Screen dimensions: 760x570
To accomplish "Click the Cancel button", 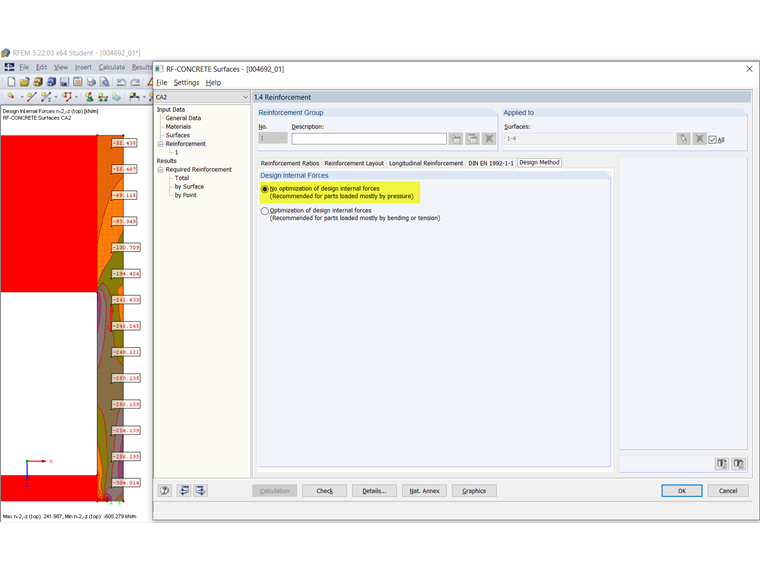I will (x=728, y=491).
